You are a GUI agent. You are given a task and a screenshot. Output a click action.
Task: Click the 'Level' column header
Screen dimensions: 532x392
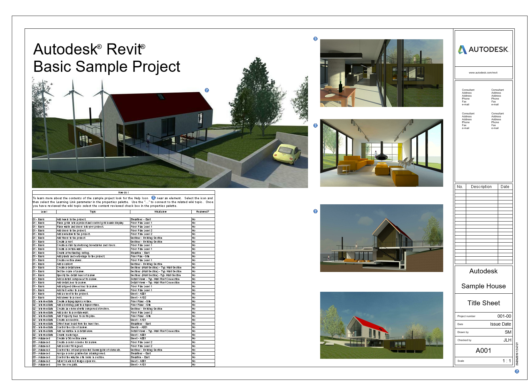(x=44, y=212)
